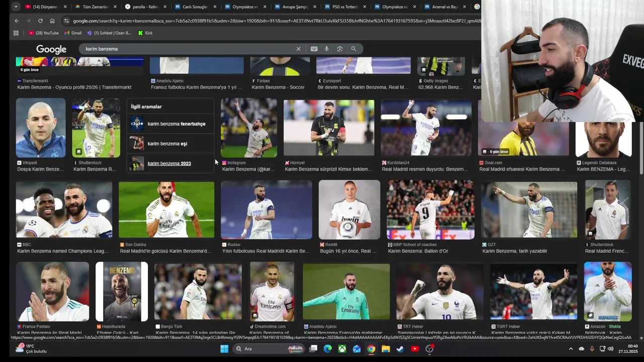The image size is (644, 362).
Task: Open Outlook mail app from taskbar
Action: 357,348
